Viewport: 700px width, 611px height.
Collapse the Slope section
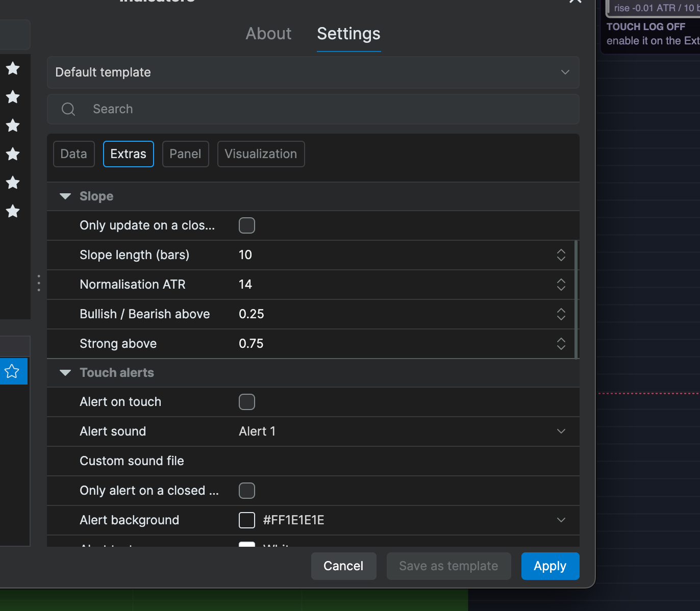point(65,196)
